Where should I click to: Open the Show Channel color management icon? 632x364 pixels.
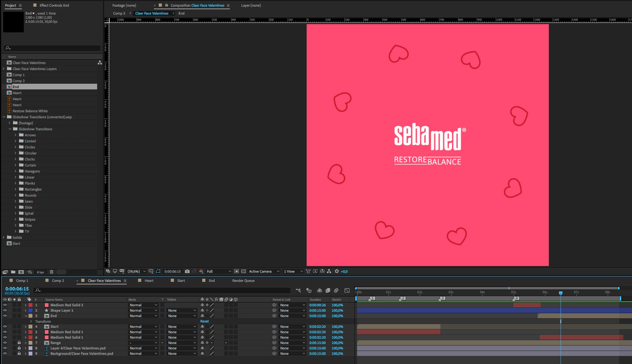pyautogui.click(x=201, y=271)
